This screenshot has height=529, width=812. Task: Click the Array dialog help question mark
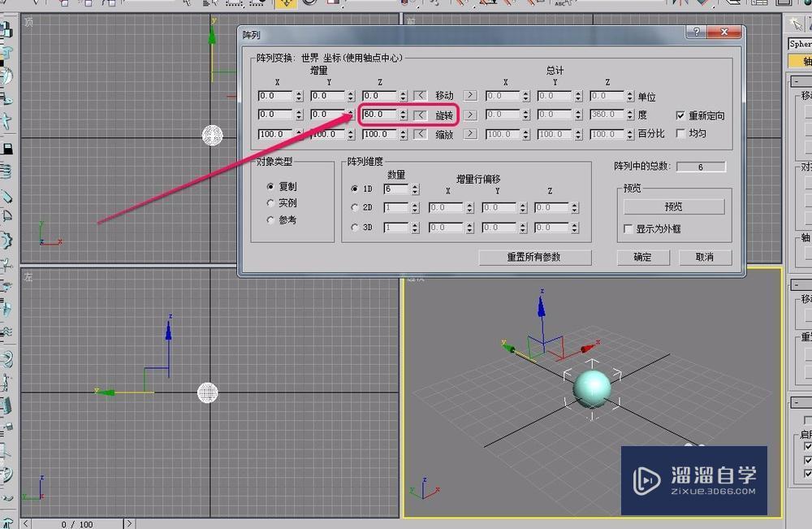[697, 32]
